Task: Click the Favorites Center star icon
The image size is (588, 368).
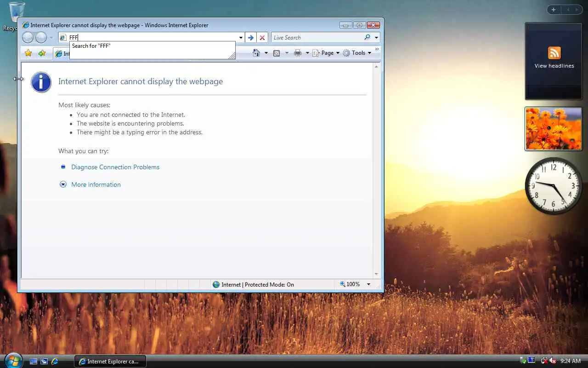Action: tap(28, 53)
